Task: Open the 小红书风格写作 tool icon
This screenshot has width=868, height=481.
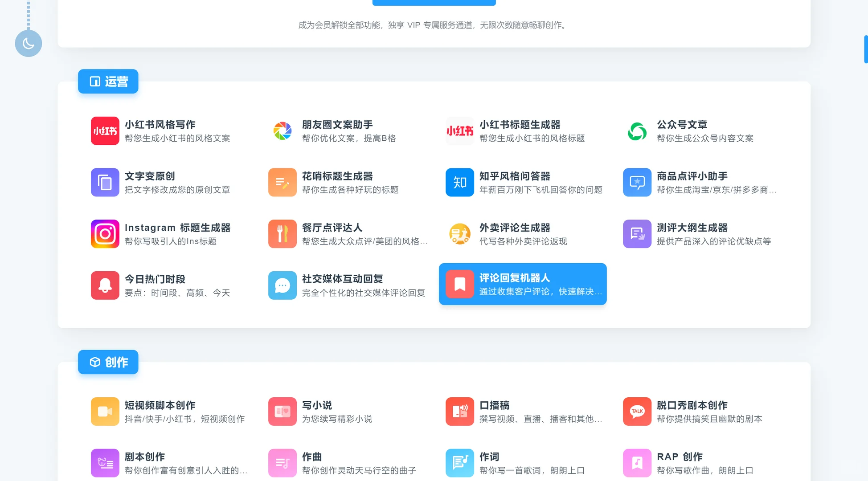Action: point(105,131)
